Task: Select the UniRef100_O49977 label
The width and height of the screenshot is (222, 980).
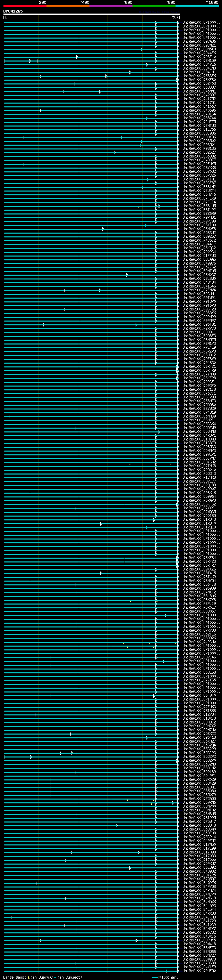Action: 199,160
